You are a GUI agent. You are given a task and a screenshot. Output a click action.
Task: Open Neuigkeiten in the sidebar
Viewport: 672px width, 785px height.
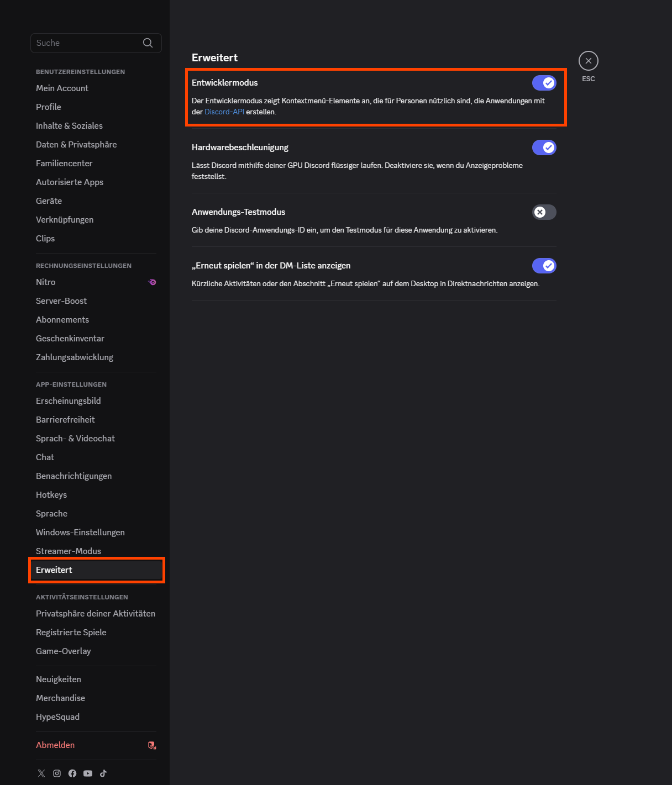click(x=96, y=679)
